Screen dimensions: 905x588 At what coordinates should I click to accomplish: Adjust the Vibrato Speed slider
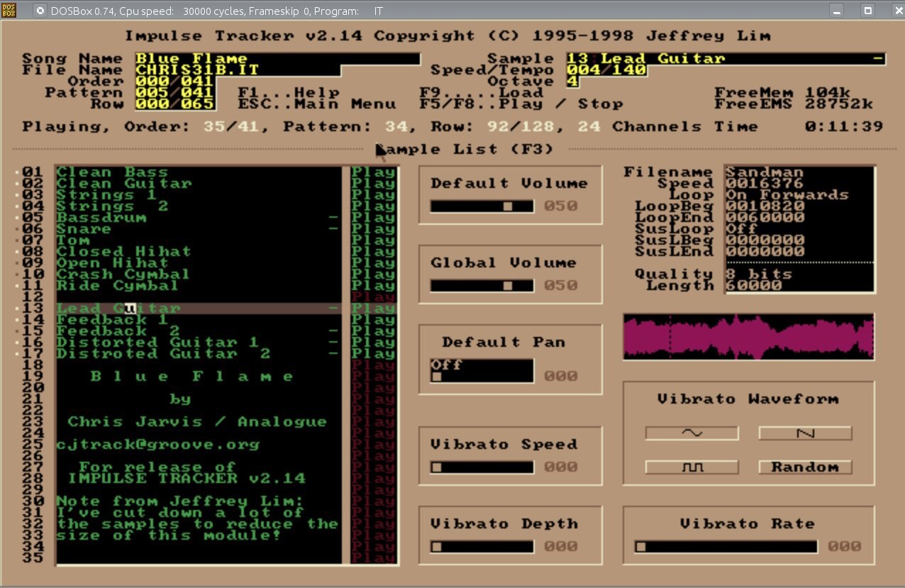click(x=482, y=467)
